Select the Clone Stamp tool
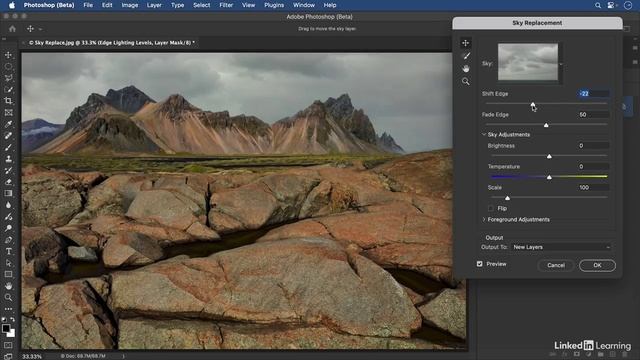The width and height of the screenshot is (640, 360). point(8,159)
